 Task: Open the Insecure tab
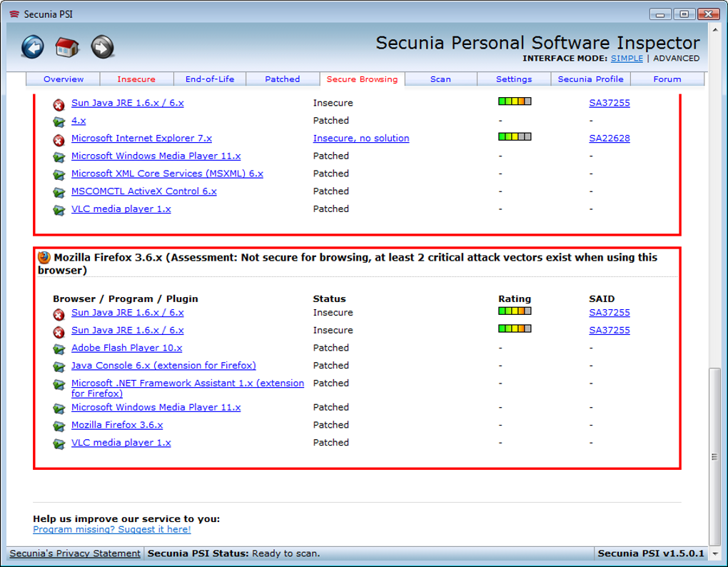click(136, 79)
